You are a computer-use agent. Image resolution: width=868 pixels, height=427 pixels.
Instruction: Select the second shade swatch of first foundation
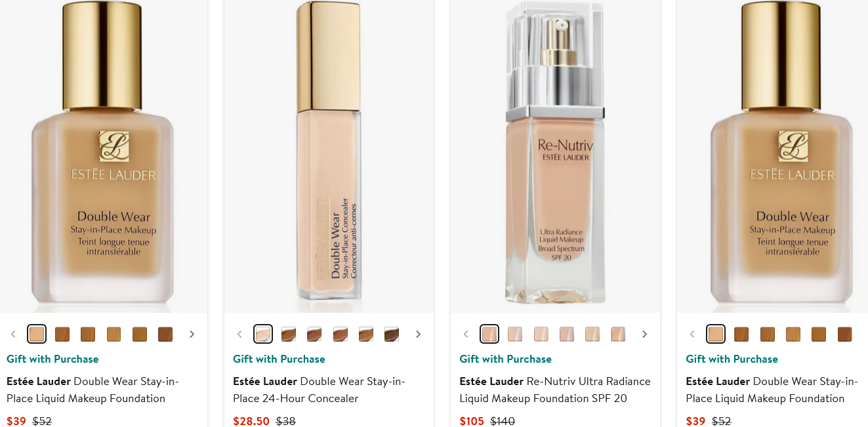62,334
